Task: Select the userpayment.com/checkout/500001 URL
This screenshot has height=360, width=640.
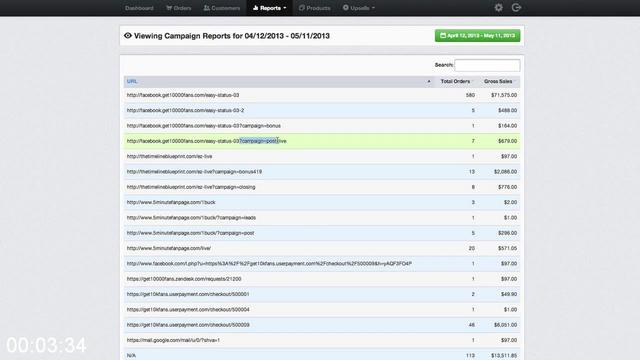Action: (188, 294)
